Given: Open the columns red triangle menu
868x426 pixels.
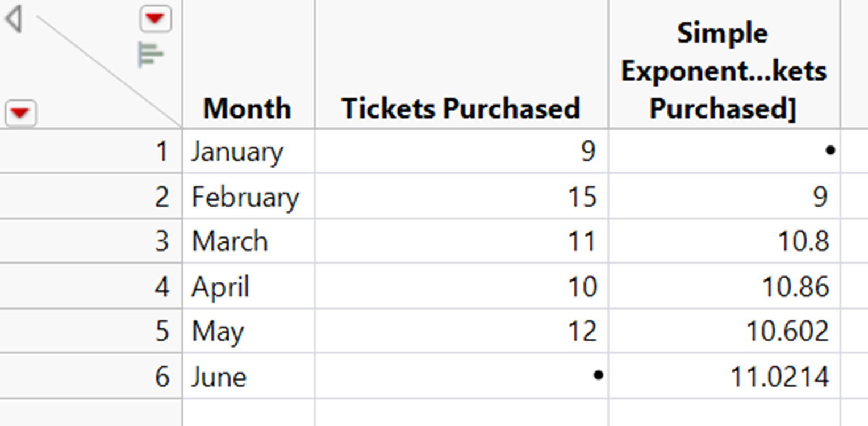Looking at the screenshot, I should (x=155, y=19).
